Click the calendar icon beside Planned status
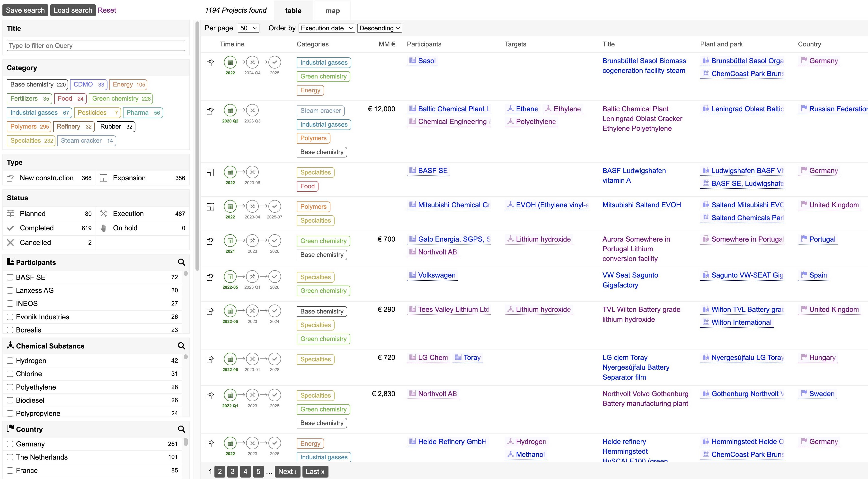This screenshot has width=868, height=479. coord(10,213)
